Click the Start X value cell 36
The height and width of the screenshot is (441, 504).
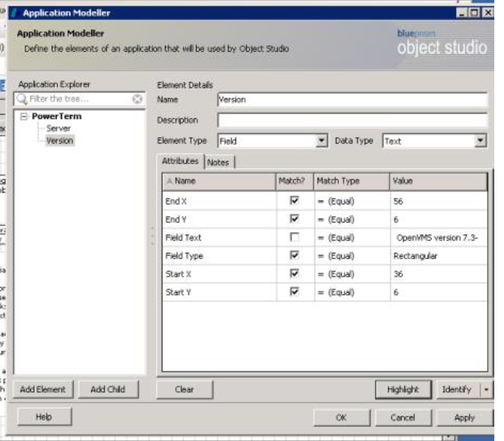point(439,274)
